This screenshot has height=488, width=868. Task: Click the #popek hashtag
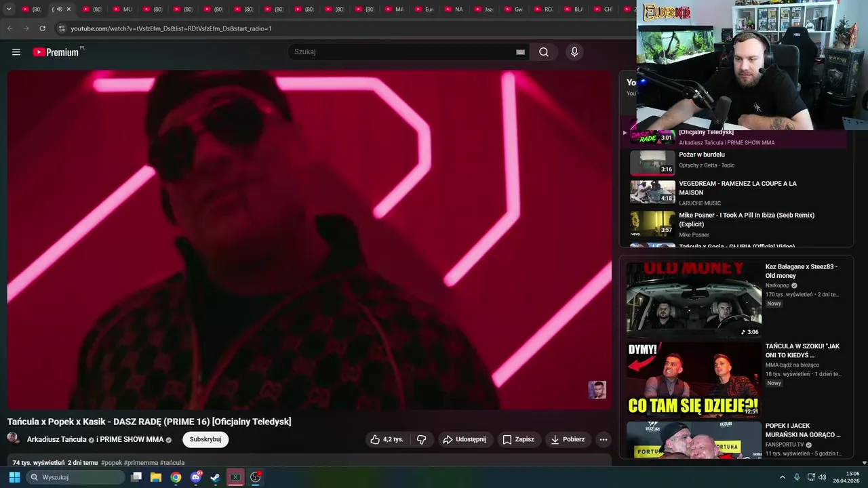coord(111,463)
